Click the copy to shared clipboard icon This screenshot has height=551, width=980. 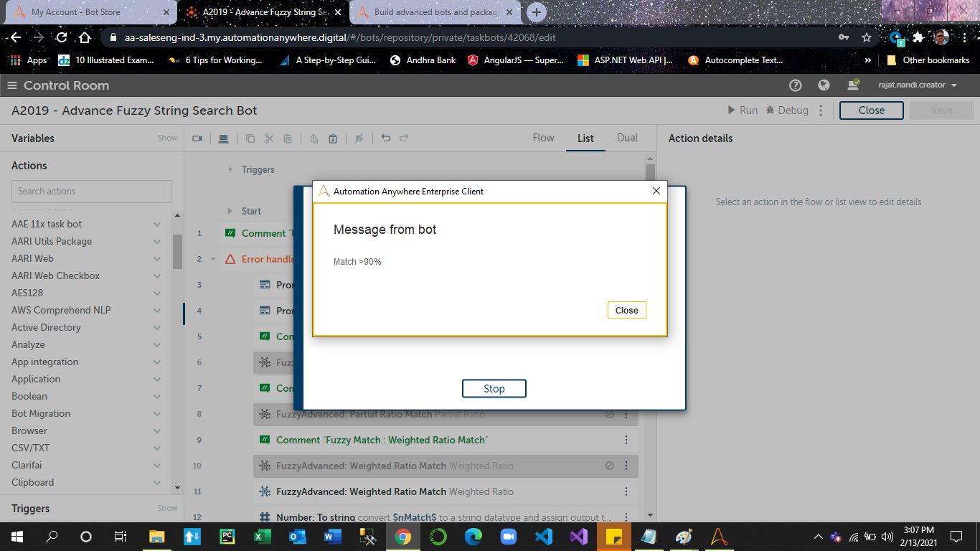pyautogui.click(x=314, y=138)
